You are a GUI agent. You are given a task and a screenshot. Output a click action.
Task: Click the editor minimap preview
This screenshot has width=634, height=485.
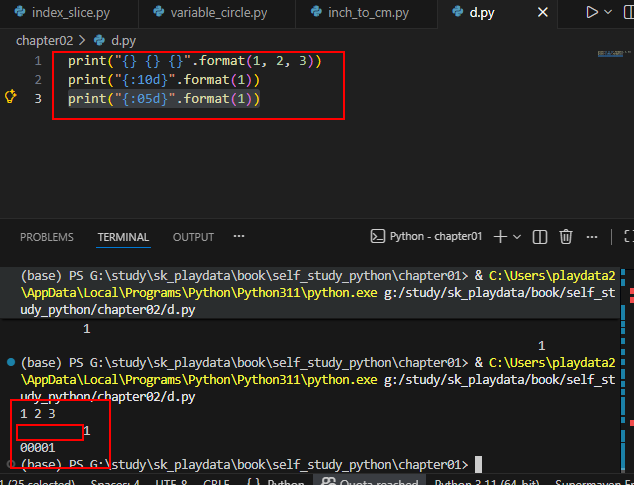point(614,53)
